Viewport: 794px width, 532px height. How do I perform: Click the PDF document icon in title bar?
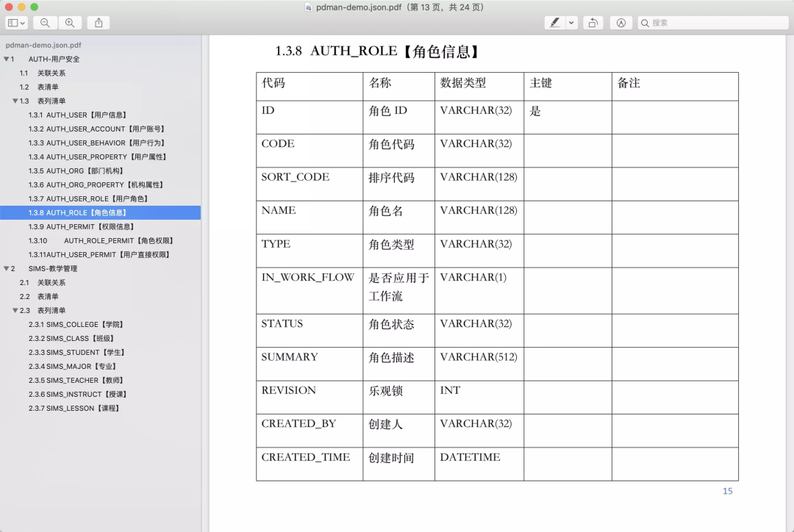[308, 7]
